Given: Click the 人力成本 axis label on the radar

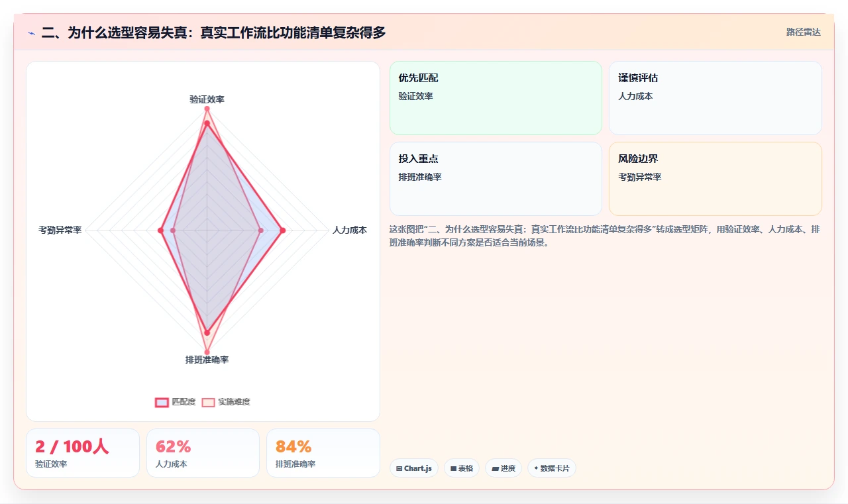Looking at the screenshot, I should coord(350,230).
